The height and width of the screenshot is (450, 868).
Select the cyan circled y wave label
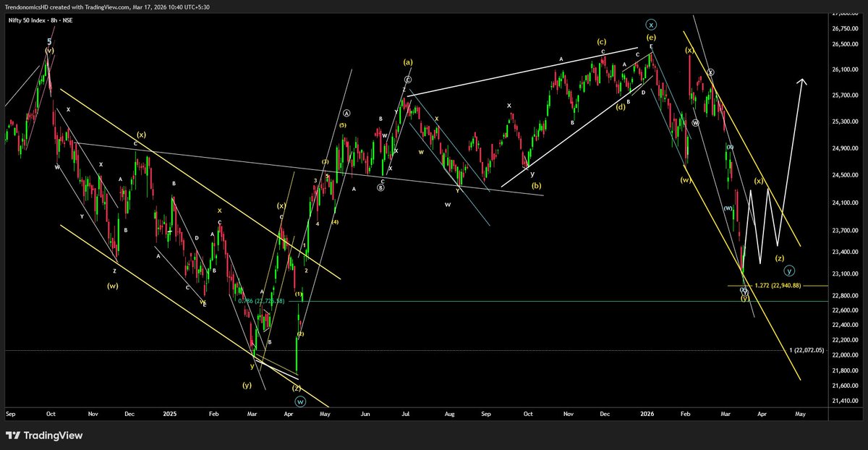click(789, 271)
